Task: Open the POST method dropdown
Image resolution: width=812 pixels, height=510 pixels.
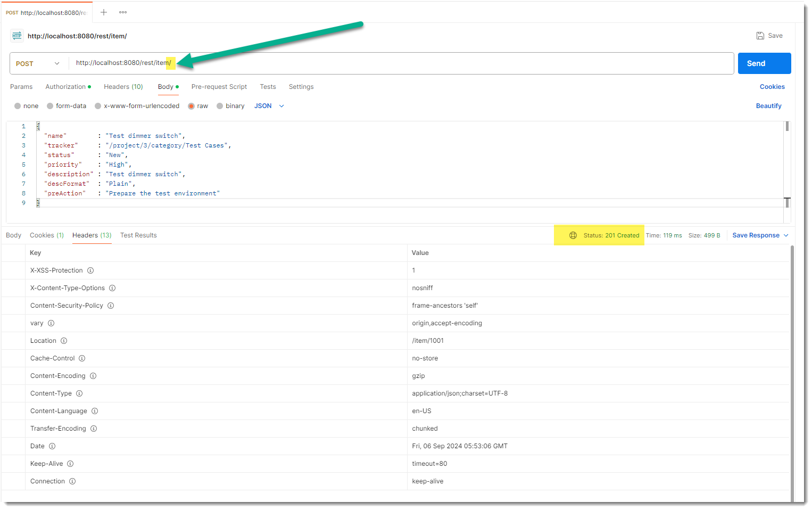Action: coord(38,63)
